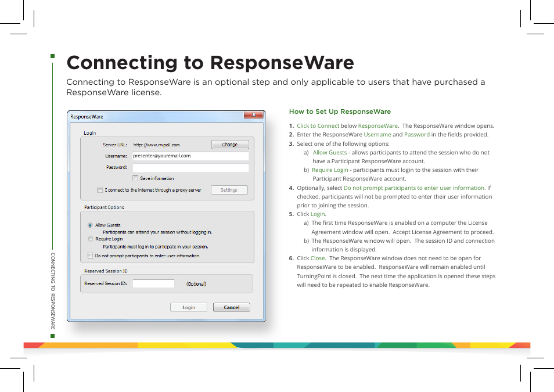
Task: Click green 'Password' text in step 2
Action: coord(417,135)
